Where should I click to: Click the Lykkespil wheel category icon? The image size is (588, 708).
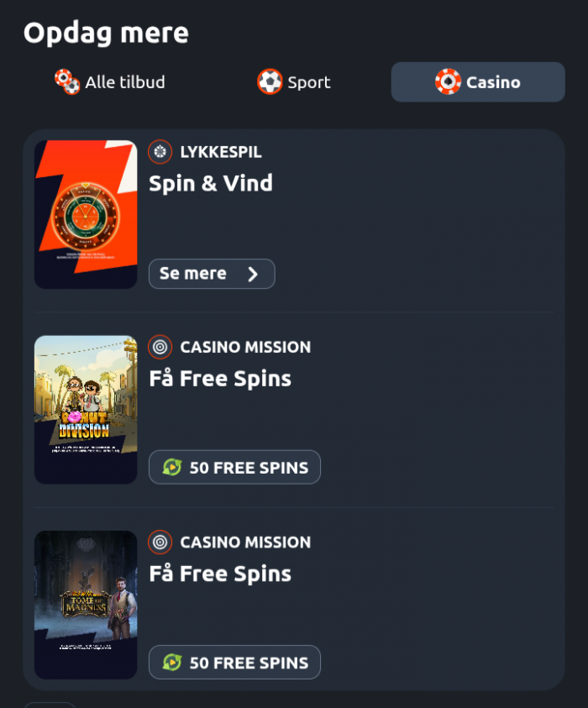click(x=160, y=152)
